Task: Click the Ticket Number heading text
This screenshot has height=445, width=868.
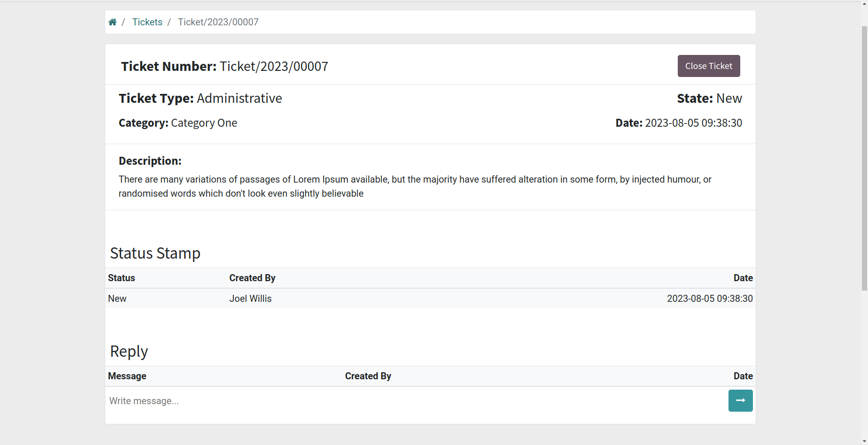Action: [x=225, y=66]
